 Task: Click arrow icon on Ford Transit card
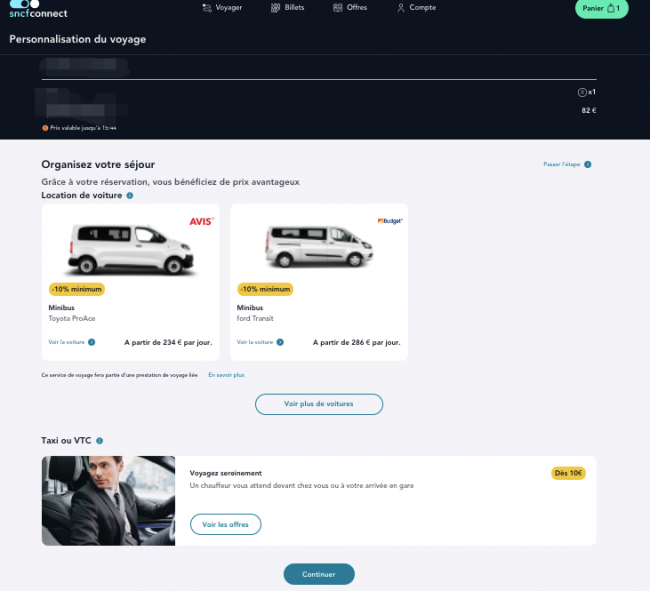click(x=280, y=342)
